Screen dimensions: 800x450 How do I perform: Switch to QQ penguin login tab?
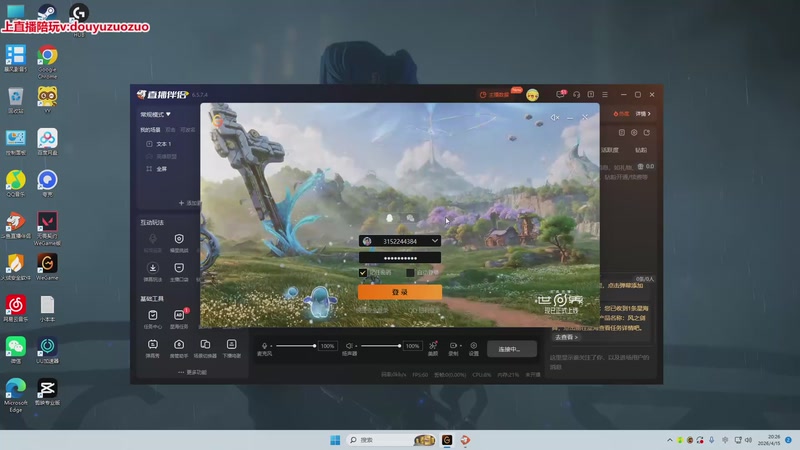click(x=390, y=218)
